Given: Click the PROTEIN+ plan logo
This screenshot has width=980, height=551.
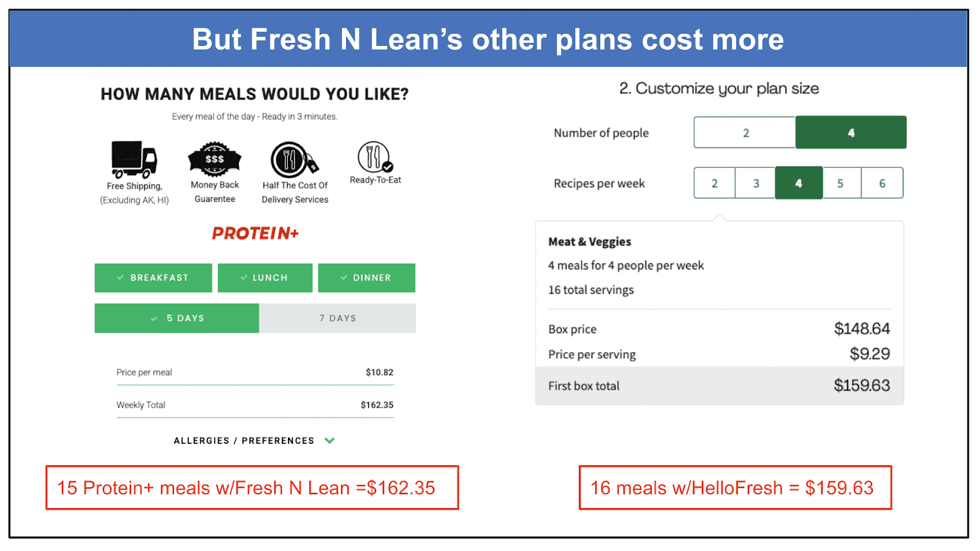Looking at the screenshot, I should (x=255, y=233).
